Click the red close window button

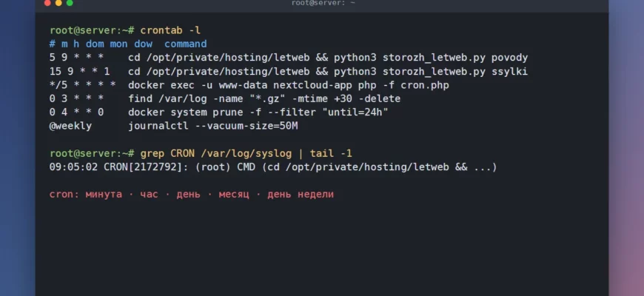47,3
